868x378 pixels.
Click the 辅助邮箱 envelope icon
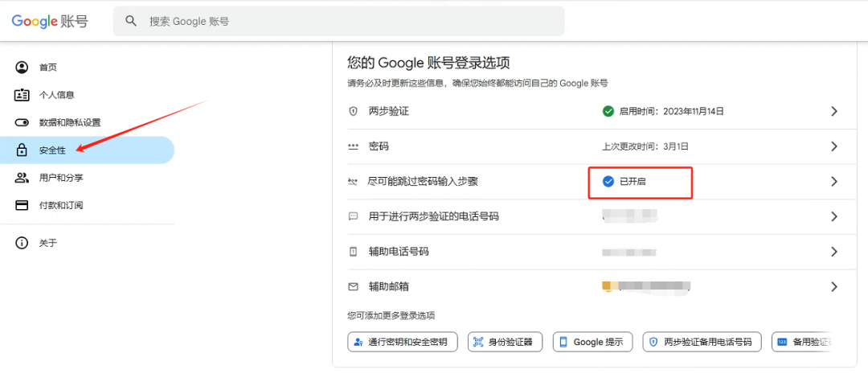pos(353,287)
